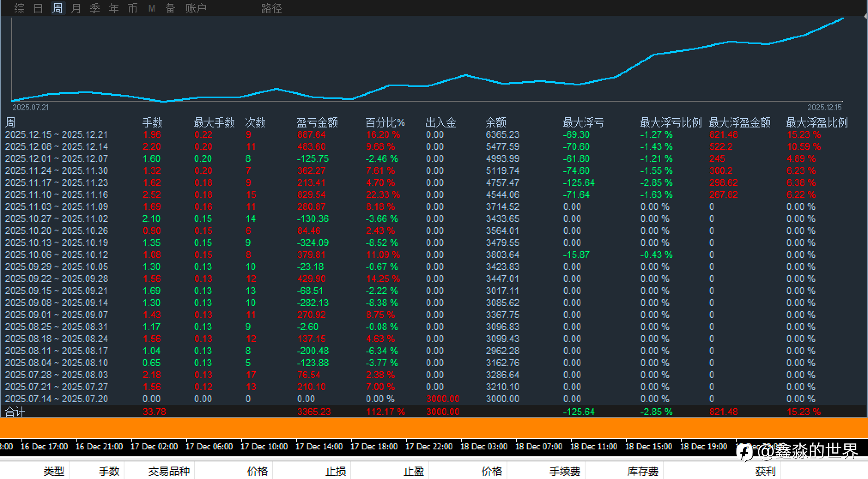Click the orange bar below the table
868x479 pixels.
[x=434, y=428]
